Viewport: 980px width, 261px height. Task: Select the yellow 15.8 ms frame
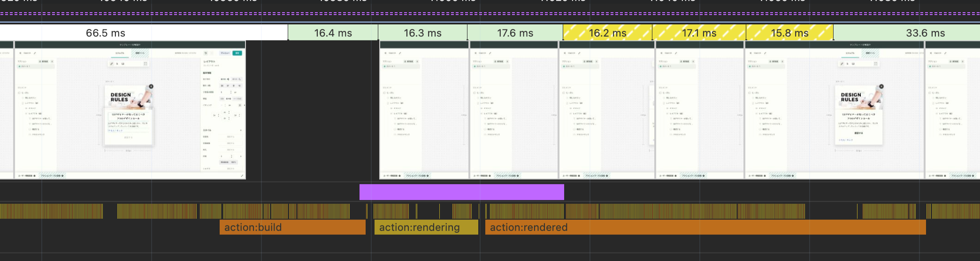click(789, 33)
